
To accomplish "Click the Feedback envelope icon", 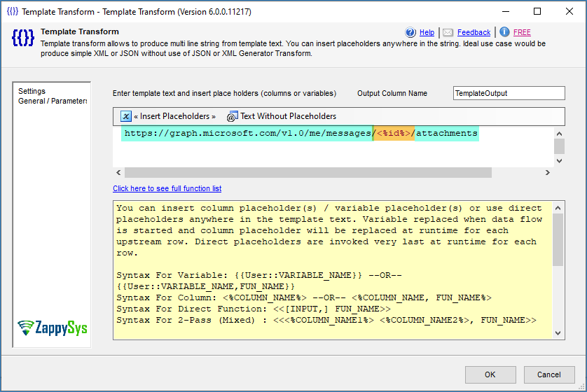I will point(448,32).
